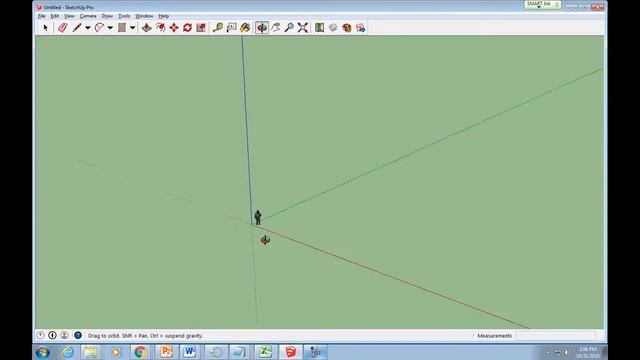Open the Extension Warehouse gear icon
The width and height of the screenshot is (640, 360).
[x=333, y=27]
